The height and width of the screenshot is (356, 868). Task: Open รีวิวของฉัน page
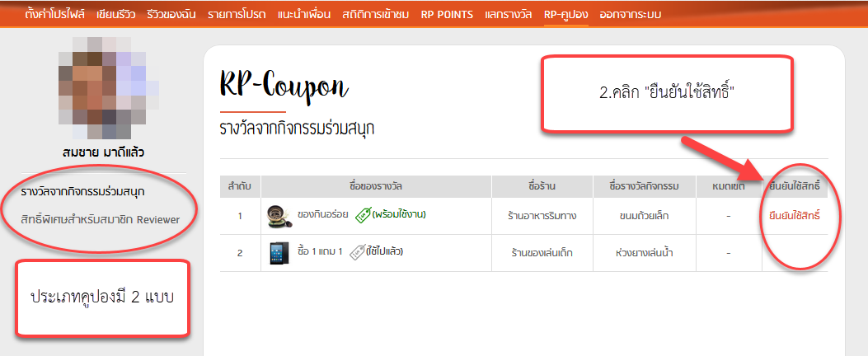click(x=172, y=14)
